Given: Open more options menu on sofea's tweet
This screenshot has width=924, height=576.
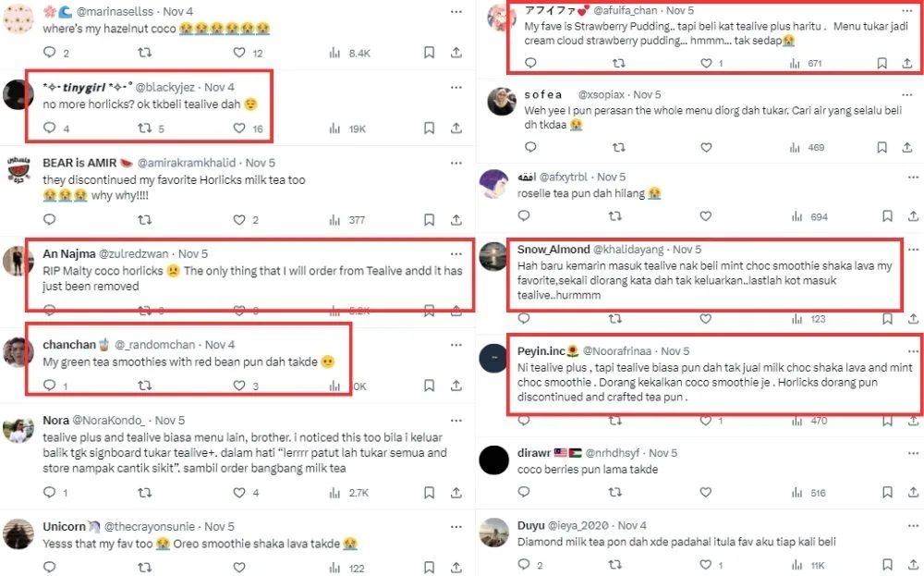Looking at the screenshot, I should point(913,93).
